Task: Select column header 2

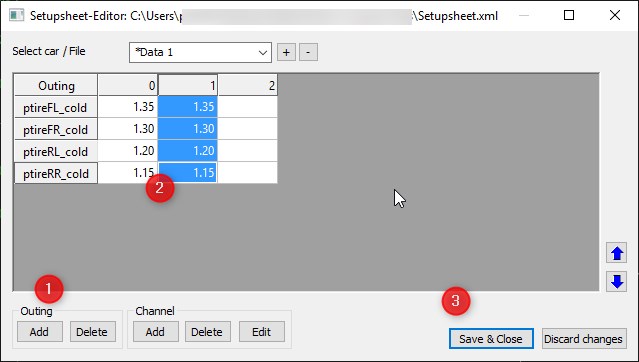Action: point(248,85)
